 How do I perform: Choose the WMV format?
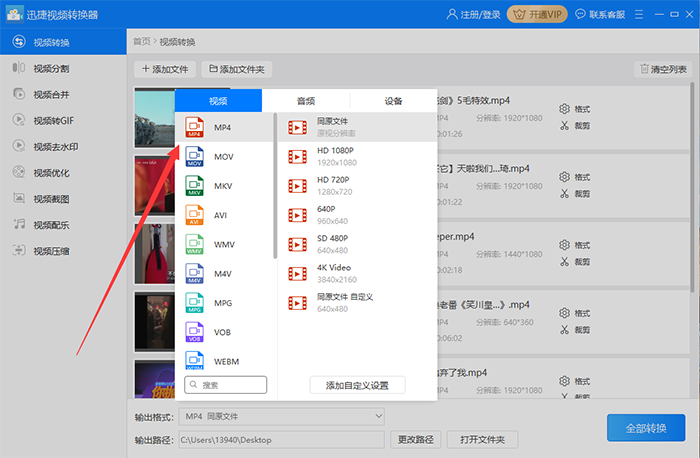[x=224, y=244]
